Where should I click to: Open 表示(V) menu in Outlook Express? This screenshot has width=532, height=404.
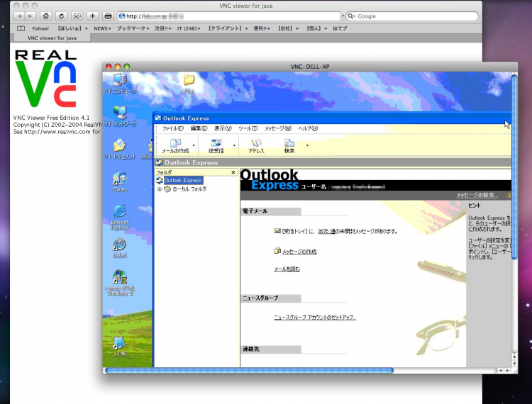(x=223, y=128)
